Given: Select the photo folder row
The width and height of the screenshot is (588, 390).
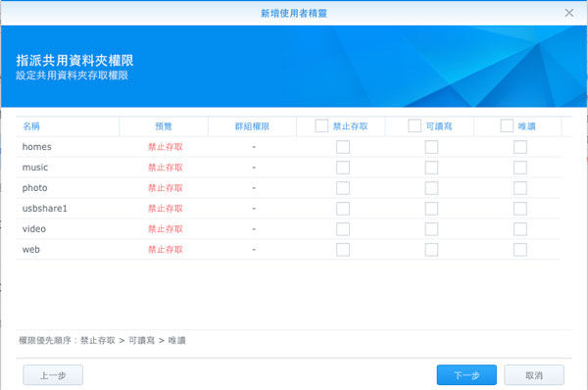Looking at the screenshot, I should (288, 188).
